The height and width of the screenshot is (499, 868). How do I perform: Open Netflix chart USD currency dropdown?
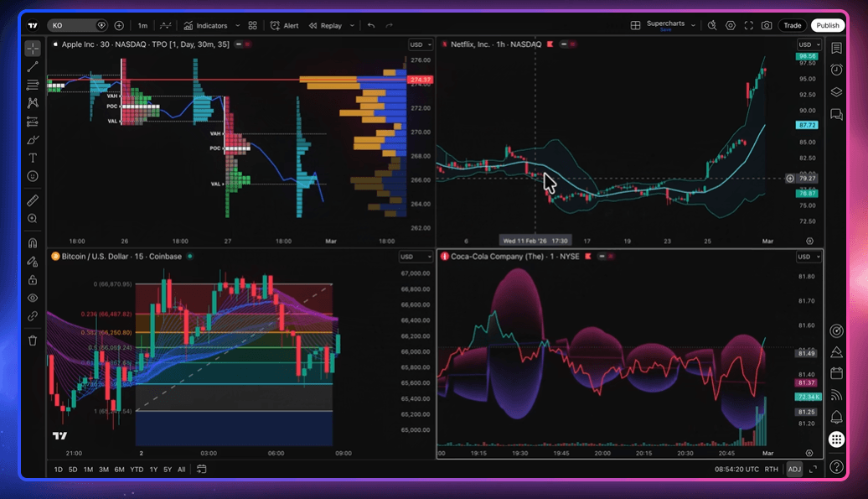(809, 44)
